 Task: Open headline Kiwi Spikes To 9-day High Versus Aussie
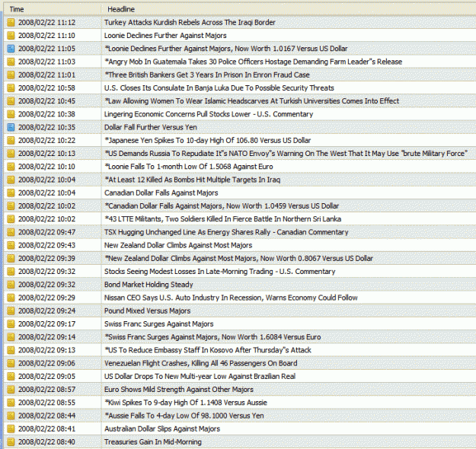point(186,403)
